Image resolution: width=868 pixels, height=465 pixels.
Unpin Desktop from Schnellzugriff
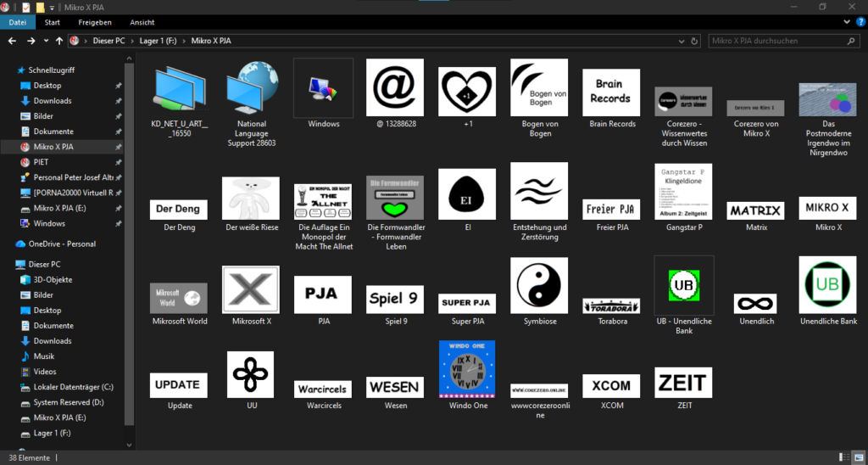point(119,86)
